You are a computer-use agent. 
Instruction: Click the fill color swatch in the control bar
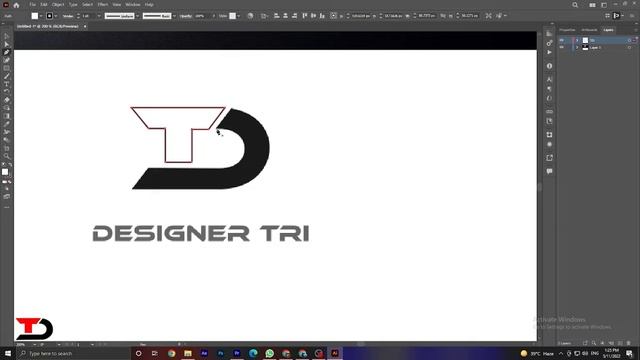tap(35, 16)
